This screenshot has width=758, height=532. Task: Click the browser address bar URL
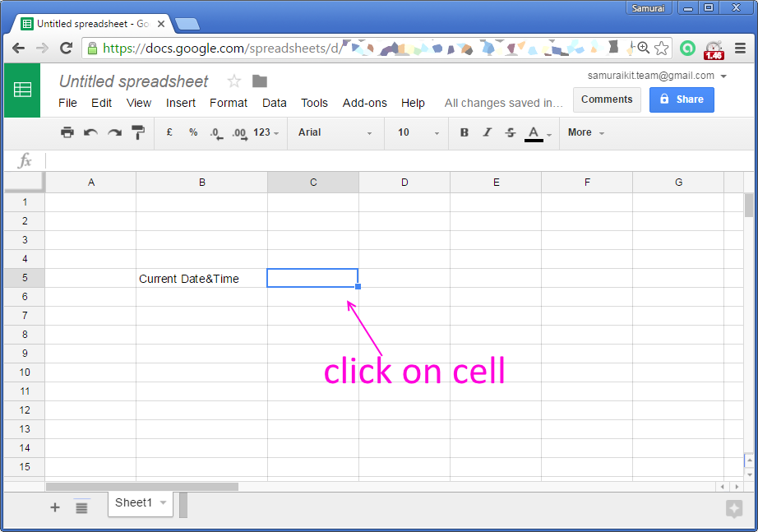point(222,49)
